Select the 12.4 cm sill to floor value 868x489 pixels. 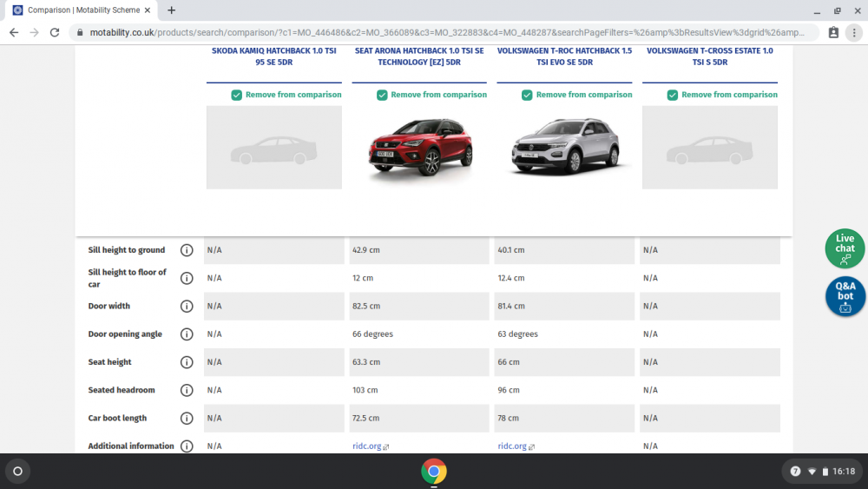click(511, 278)
